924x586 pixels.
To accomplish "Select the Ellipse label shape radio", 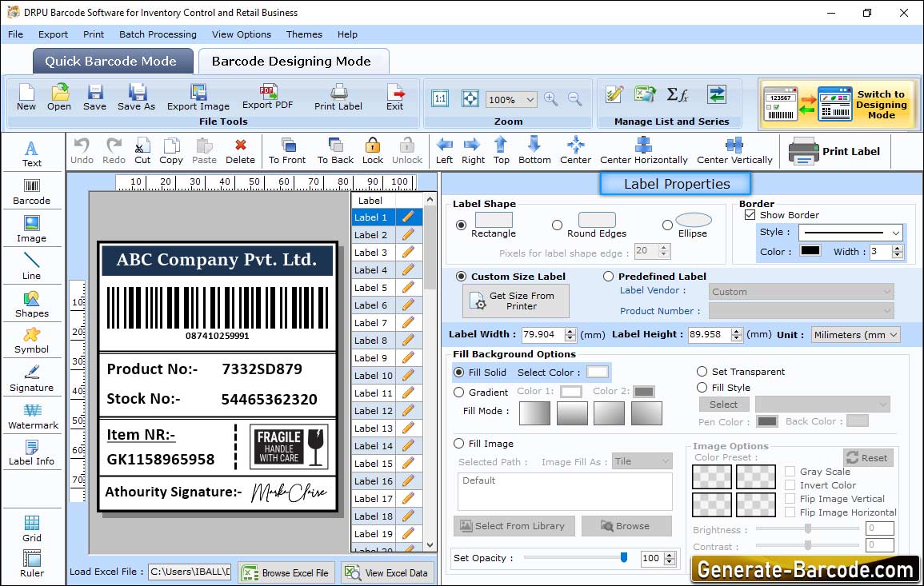I will pos(667,225).
